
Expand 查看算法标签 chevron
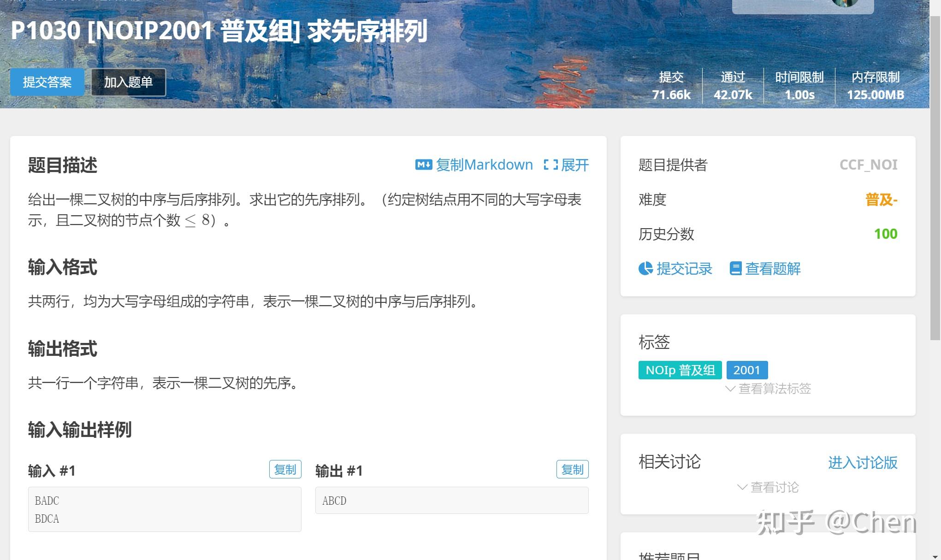click(x=730, y=389)
